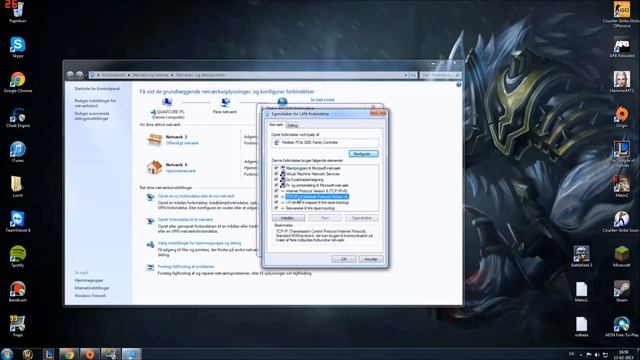Image resolution: width=640 pixels, height=360 pixels.
Task: Open Rediger avancerede delingsindstillinger link
Action: click(92, 116)
